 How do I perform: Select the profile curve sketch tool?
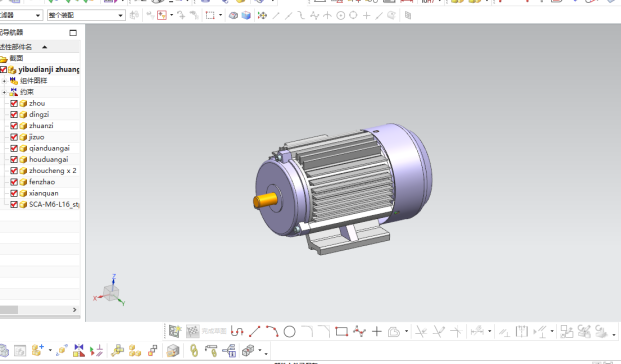coord(237,331)
